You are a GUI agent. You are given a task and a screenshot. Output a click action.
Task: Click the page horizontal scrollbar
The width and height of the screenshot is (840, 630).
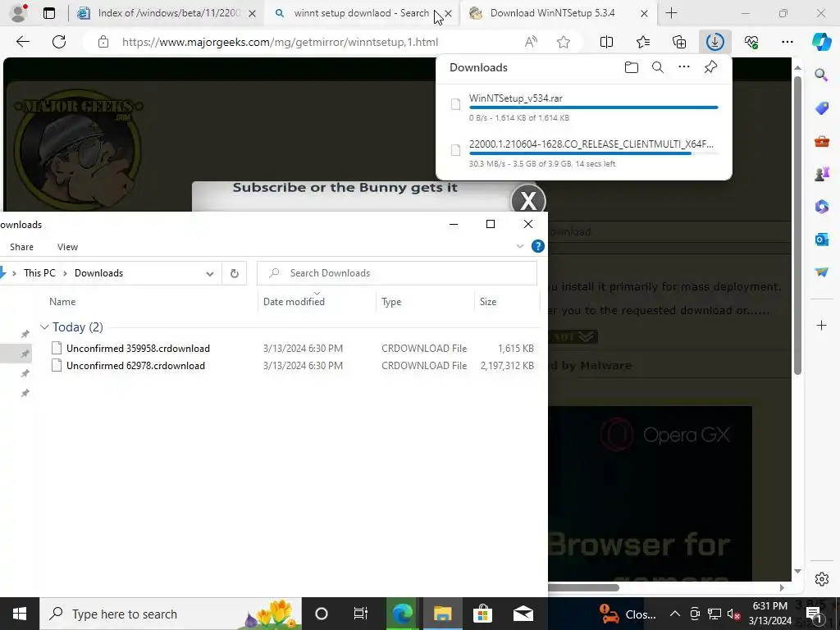coord(583,587)
